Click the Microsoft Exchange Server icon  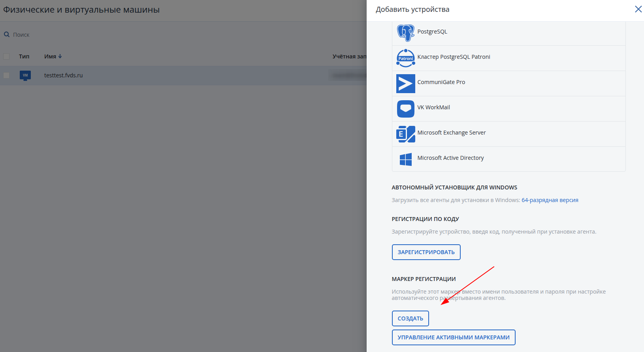[405, 134]
